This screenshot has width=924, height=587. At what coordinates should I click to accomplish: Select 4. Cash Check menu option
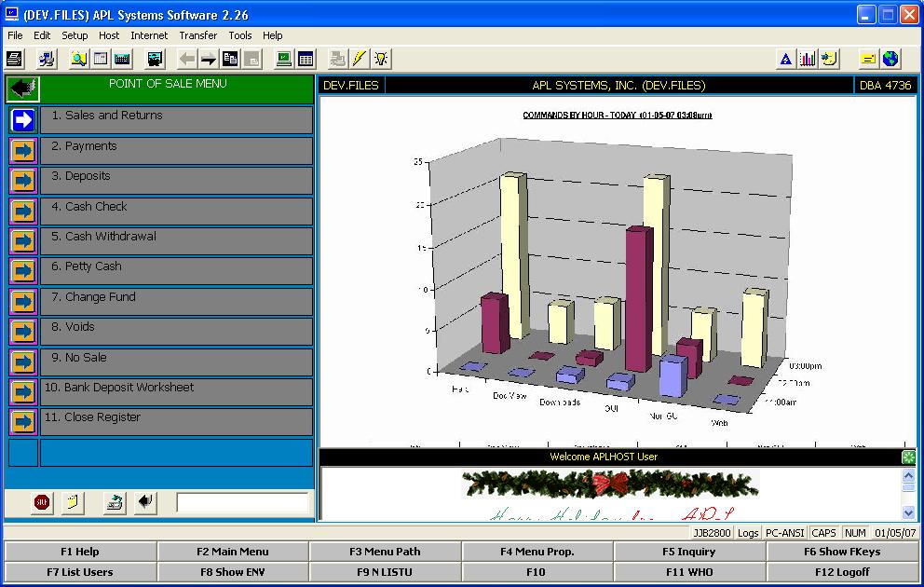(176, 211)
